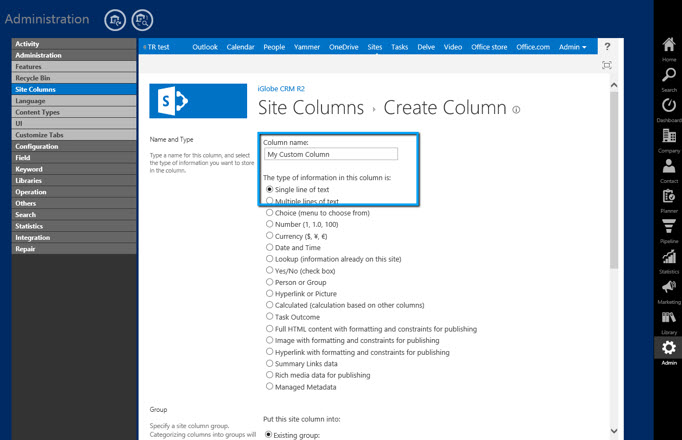Image resolution: width=682 pixels, height=440 pixels.
Task: Open Calendar in the top navigation
Action: coord(240,47)
